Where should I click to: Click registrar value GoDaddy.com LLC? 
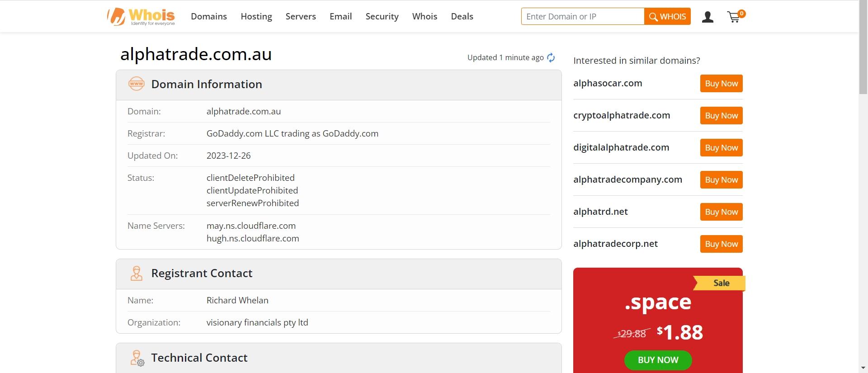[x=292, y=133]
